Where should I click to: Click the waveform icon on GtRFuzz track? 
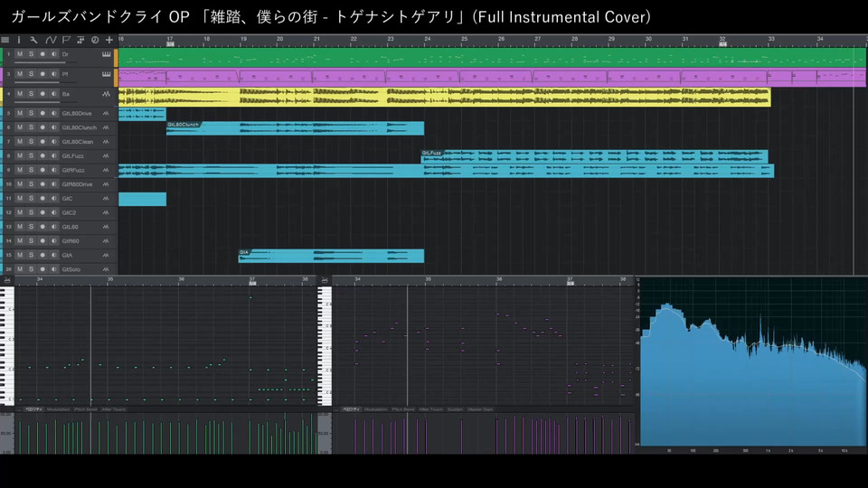point(106,170)
